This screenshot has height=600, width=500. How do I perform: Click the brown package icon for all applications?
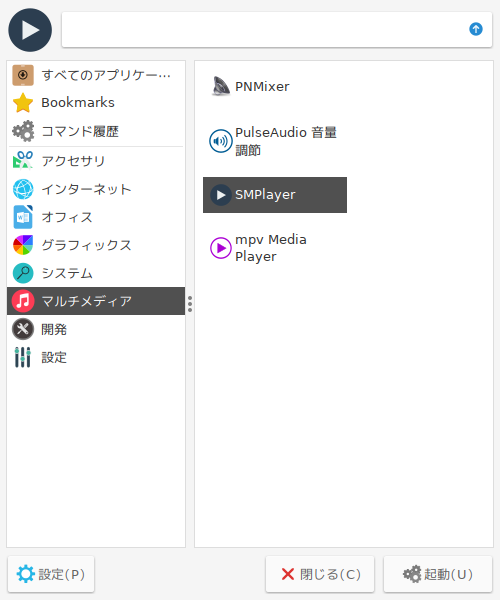pyautogui.click(x=23, y=75)
